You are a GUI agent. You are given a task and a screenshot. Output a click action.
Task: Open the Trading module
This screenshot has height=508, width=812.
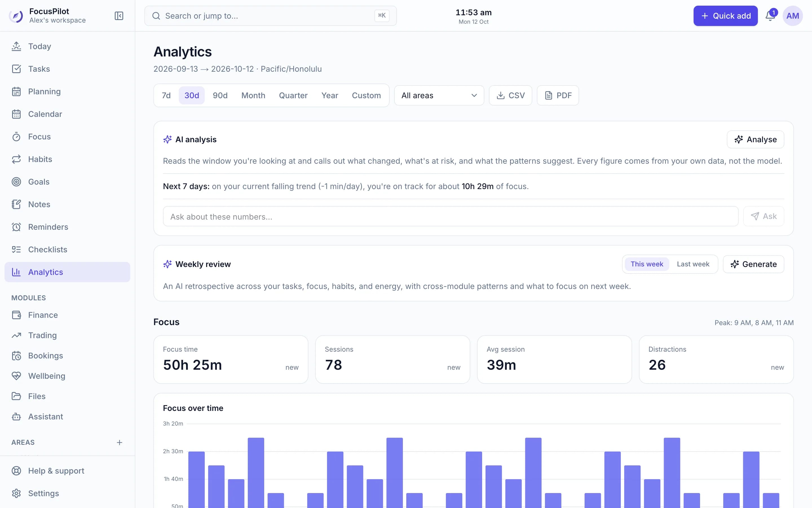pyautogui.click(x=67, y=335)
